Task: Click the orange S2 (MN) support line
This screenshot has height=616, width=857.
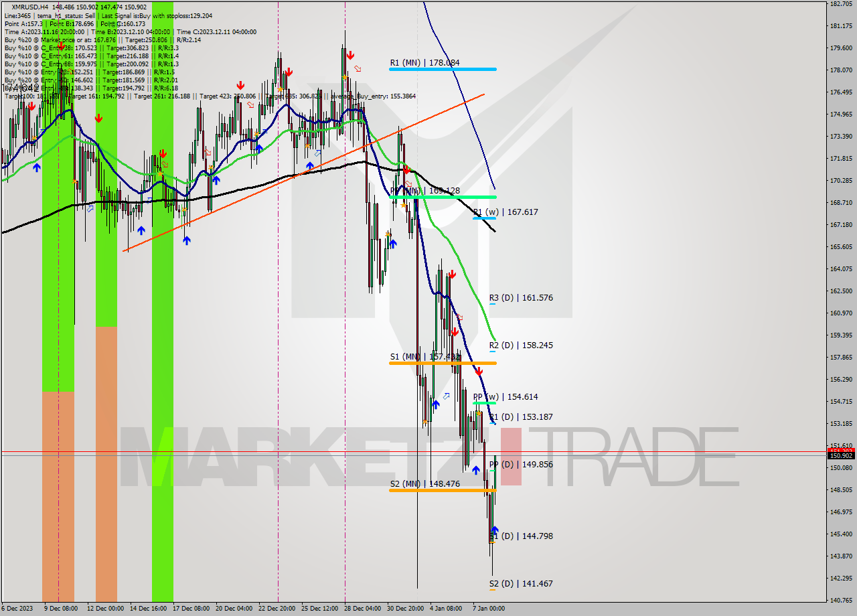Action: point(443,490)
